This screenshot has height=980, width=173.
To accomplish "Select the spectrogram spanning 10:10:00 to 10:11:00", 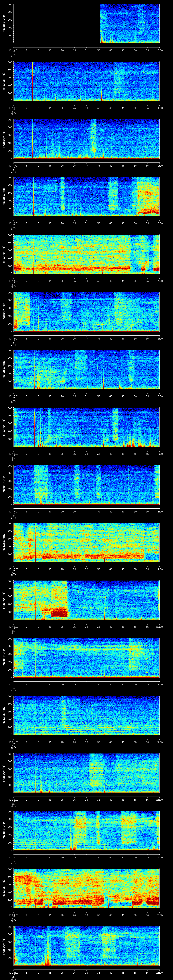I will pos(87,81).
